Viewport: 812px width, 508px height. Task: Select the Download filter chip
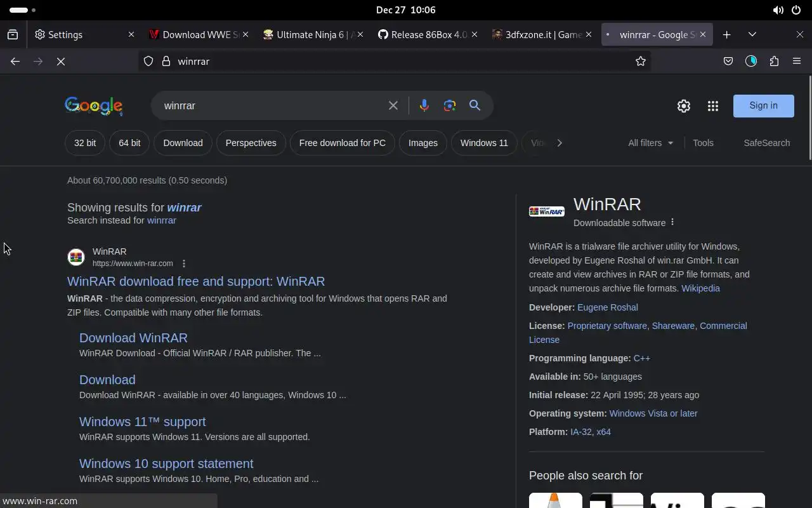coord(183,143)
